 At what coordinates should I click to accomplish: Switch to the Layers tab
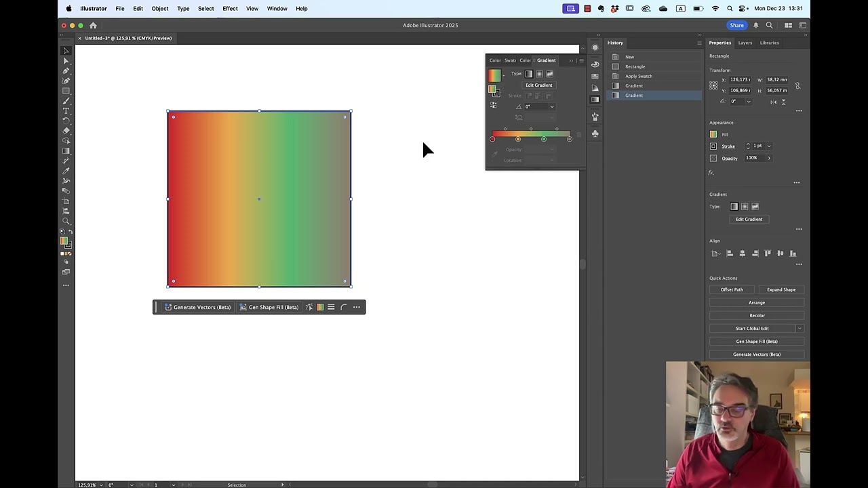[x=745, y=43]
